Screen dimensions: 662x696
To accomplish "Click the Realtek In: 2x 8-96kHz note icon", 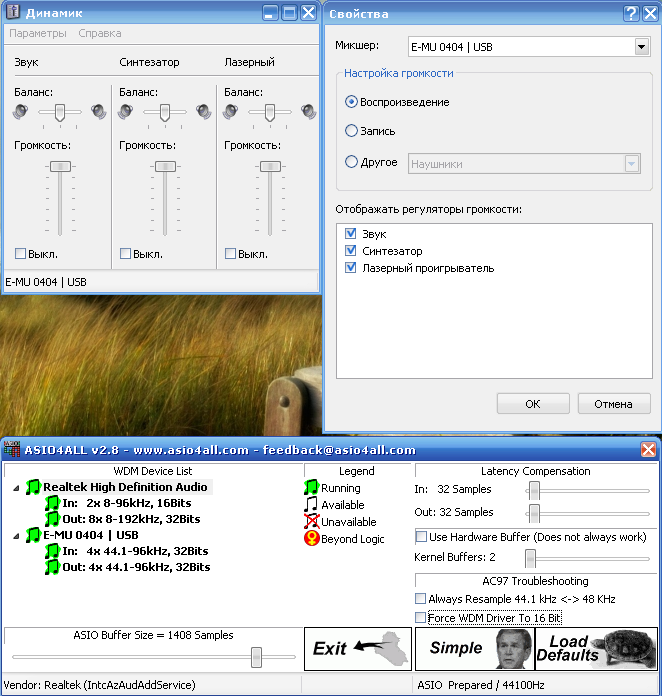I will click(52, 503).
